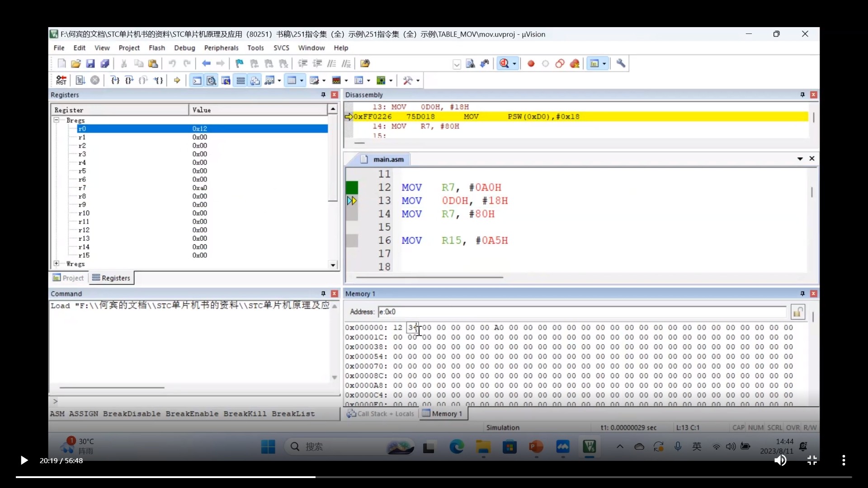This screenshot has height=488, width=868.
Task: Insert a bookmark with the blue flag icon
Action: (240, 64)
